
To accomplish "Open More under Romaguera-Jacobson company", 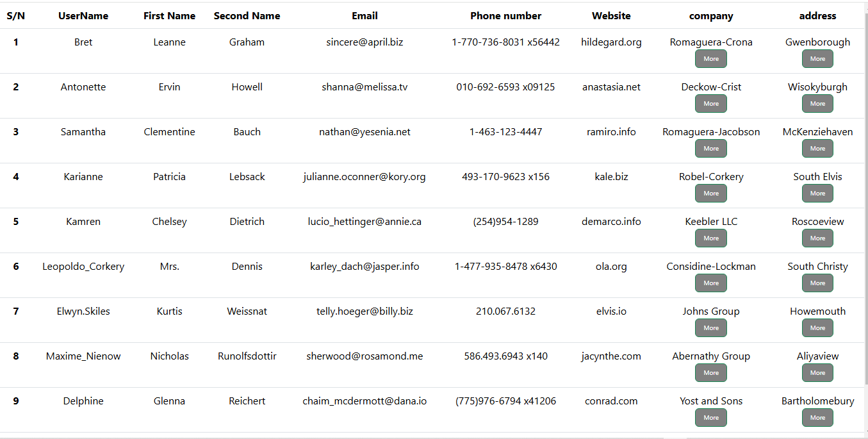I will point(711,149).
